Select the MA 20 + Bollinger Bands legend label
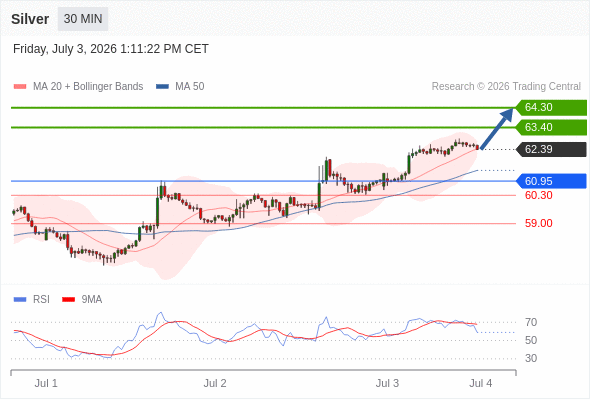The width and height of the screenshot is (590, 400). 88,87
